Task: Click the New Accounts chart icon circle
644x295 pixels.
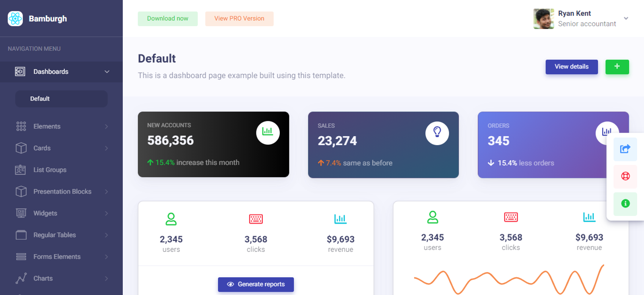Action: pyautogui.click(x=268, y=133)
